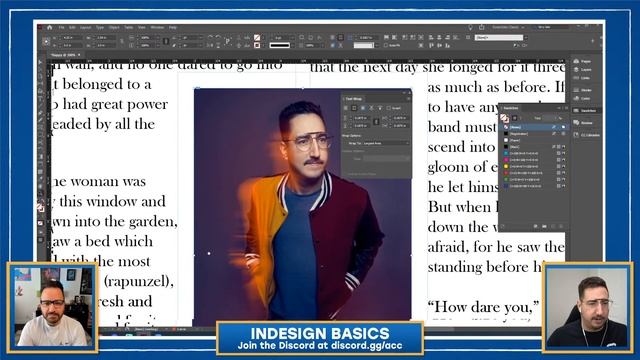Click the lightbulb Discover icon
640x360 pixels.
pyautogui.click(x=470, y=27)
